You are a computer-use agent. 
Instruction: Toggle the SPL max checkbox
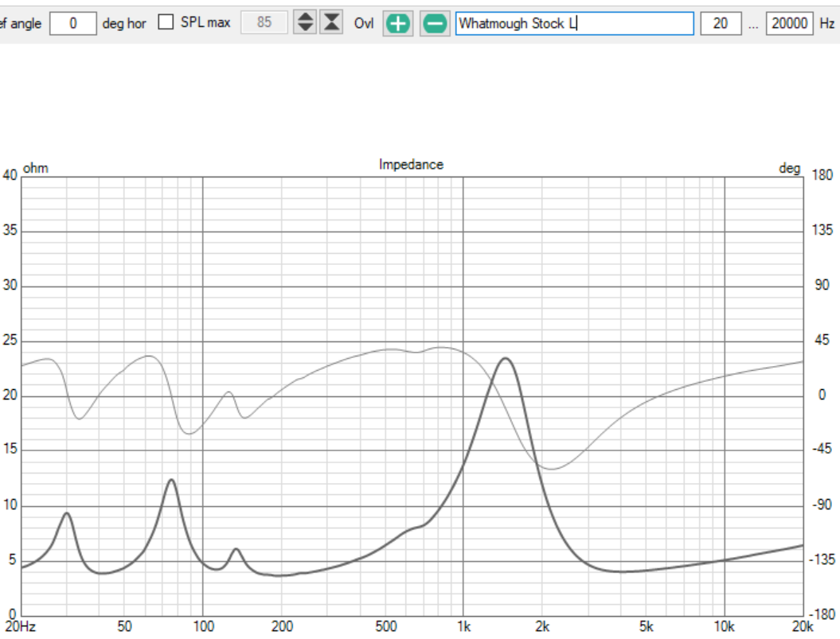tap(166, 22)
